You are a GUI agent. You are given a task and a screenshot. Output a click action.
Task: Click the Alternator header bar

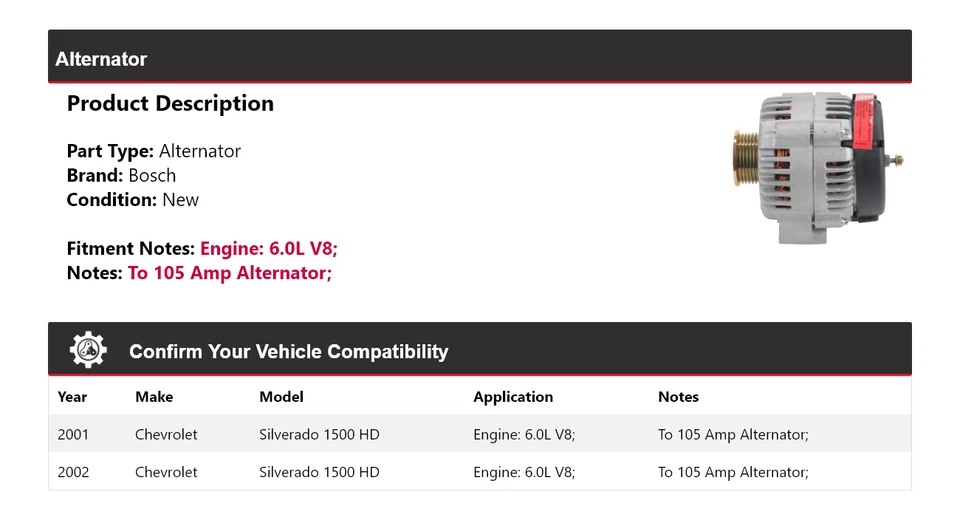(x=480, y=59)
